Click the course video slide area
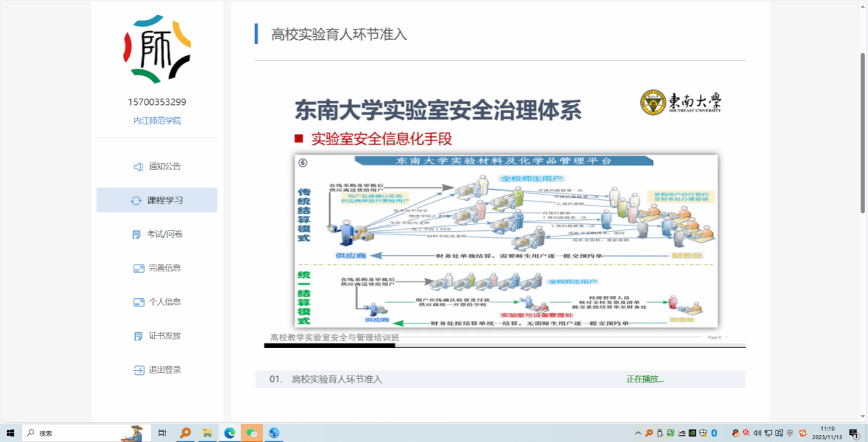This screenshot has height=442, width=868. (505, 212)
